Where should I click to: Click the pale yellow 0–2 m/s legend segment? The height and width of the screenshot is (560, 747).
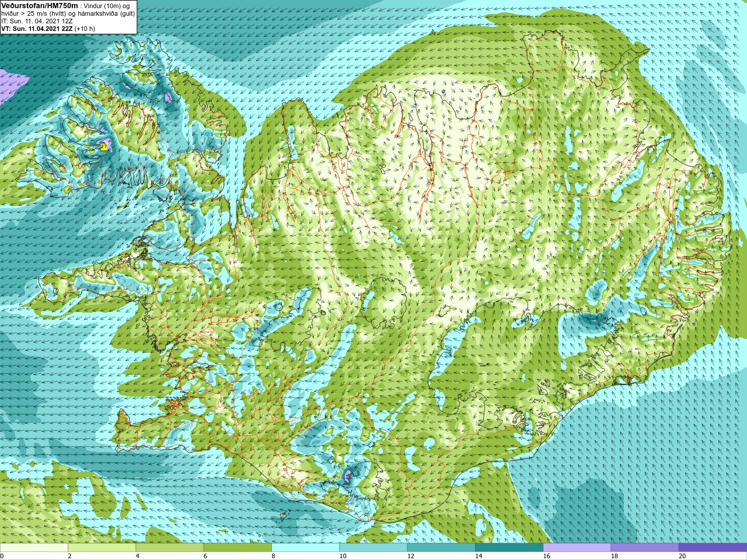point(34,548)
